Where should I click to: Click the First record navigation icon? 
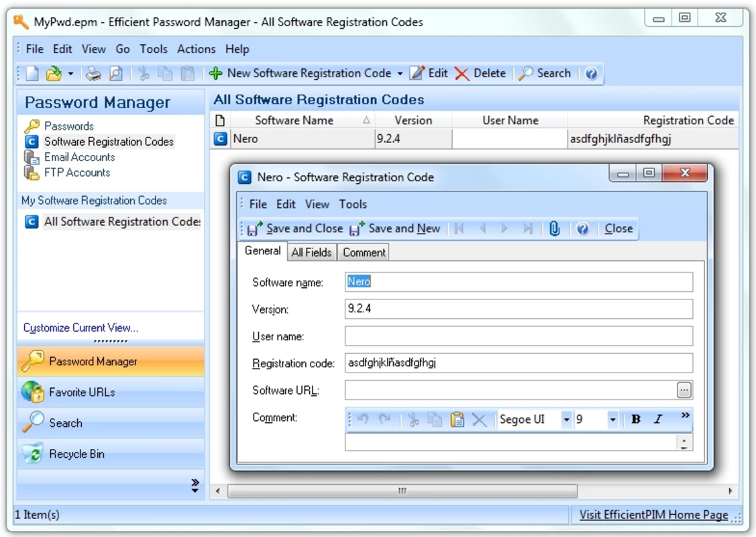pos(459,229)
